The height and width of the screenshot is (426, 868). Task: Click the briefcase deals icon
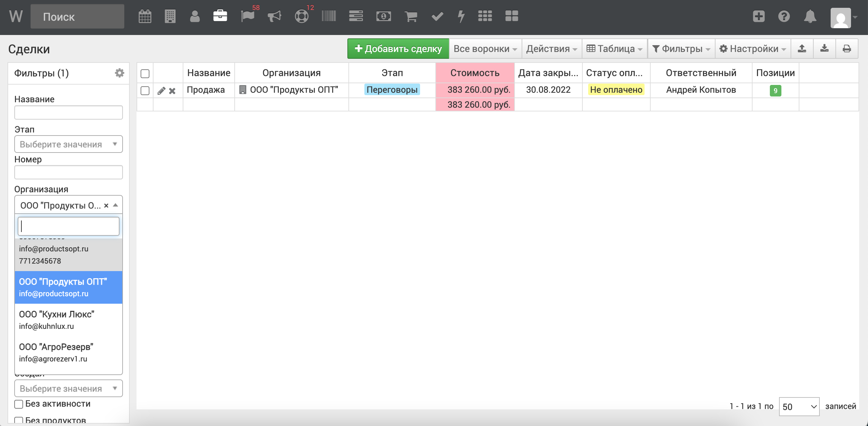point(220,16)
